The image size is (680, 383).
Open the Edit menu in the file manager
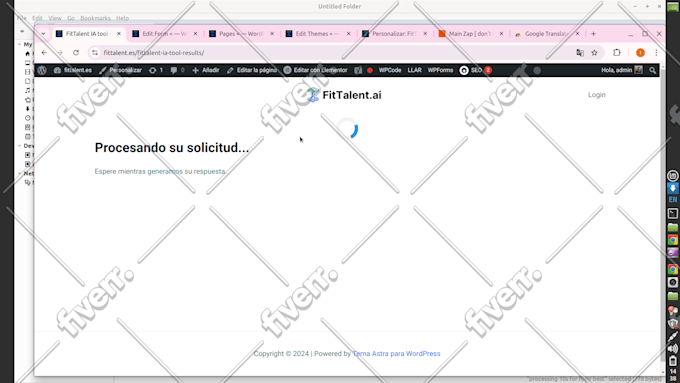coord(37,18)
